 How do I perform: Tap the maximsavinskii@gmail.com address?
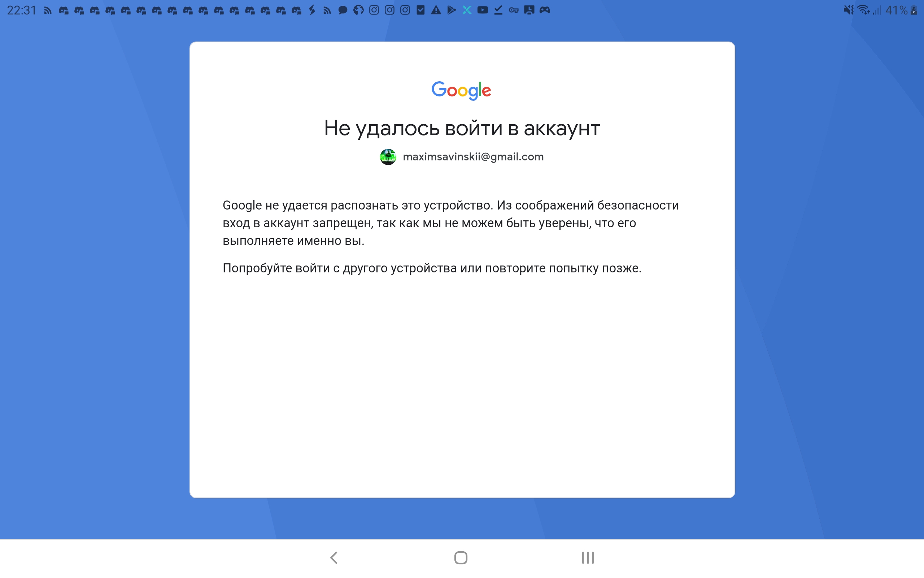pyautogui.click(x=473, y=157)
